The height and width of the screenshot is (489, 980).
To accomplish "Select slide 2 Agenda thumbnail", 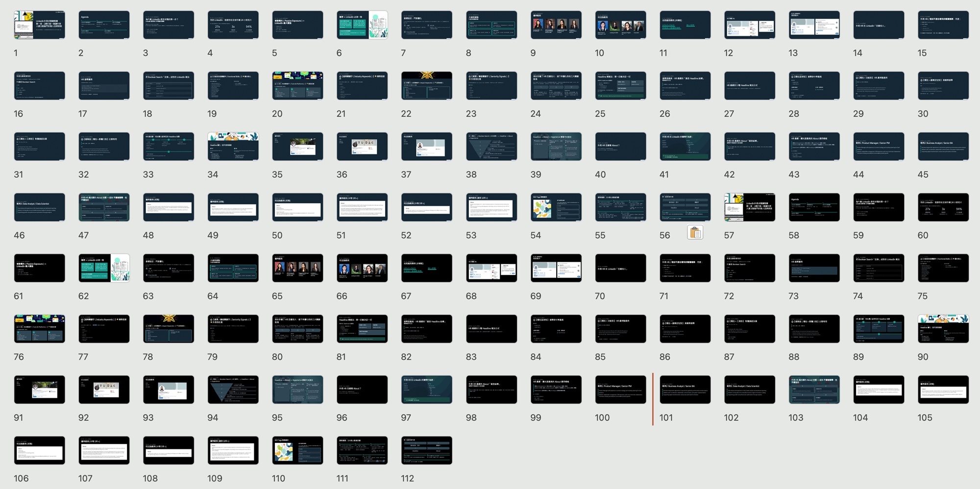I will click(x=104, y=25).
